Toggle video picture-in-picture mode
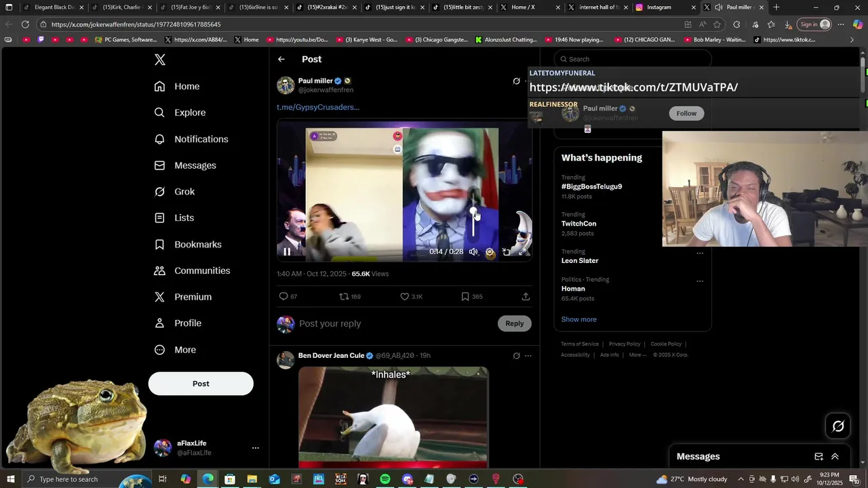This screenshot has height=488, width=868. point(506,251)
